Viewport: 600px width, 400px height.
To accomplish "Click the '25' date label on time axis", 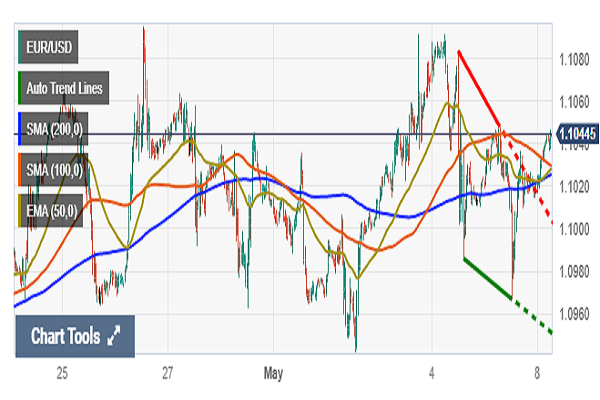I will pos(62,374).
